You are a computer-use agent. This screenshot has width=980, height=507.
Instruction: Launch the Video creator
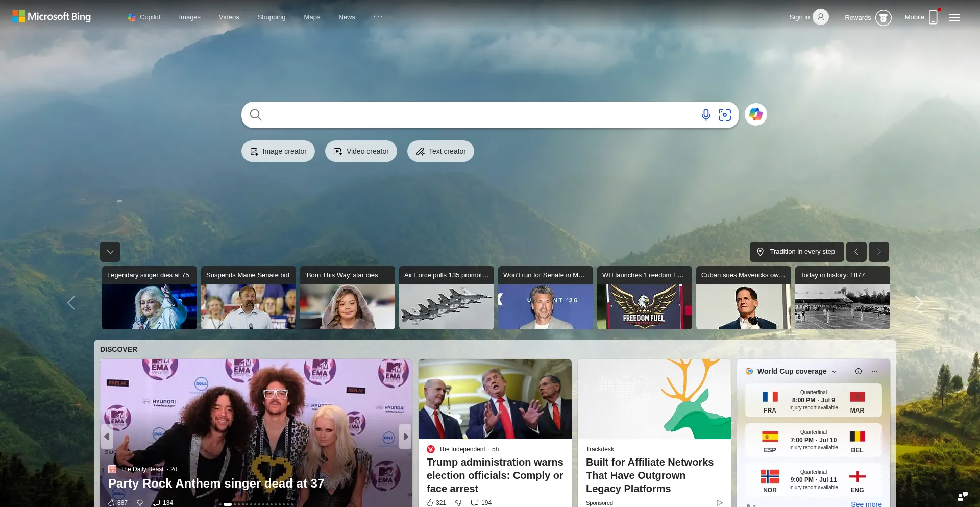click(x=361, y=151)
